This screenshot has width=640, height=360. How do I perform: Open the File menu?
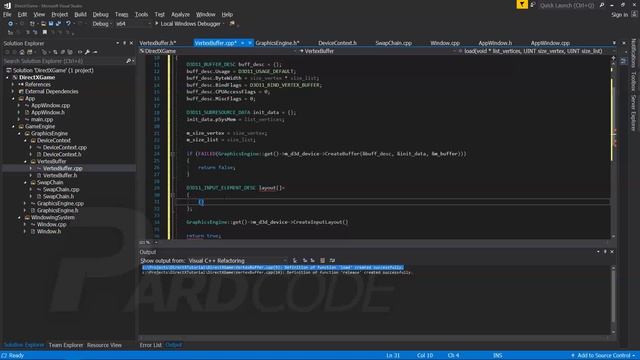click(7, 14)
